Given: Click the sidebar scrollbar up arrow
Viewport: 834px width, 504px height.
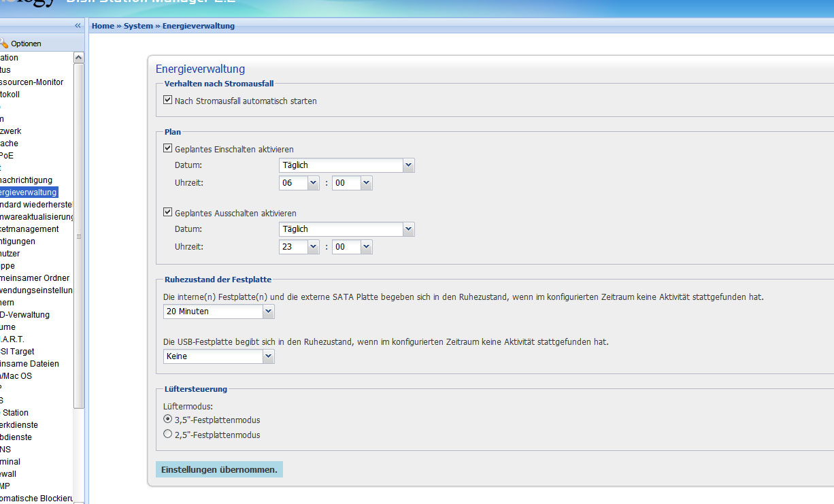Looking at the screenshot, I should pos(78,58).
